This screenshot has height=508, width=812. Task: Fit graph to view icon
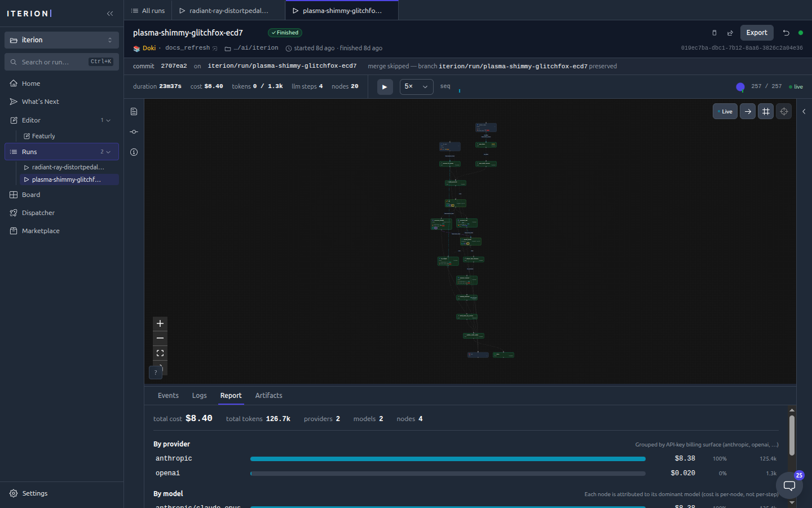[160, 353]
